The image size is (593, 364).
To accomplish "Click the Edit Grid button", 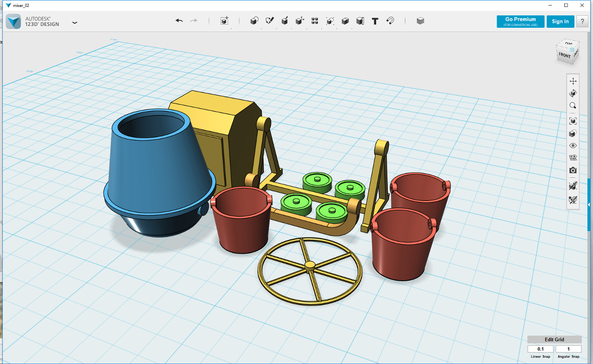I will coord(555,339).
